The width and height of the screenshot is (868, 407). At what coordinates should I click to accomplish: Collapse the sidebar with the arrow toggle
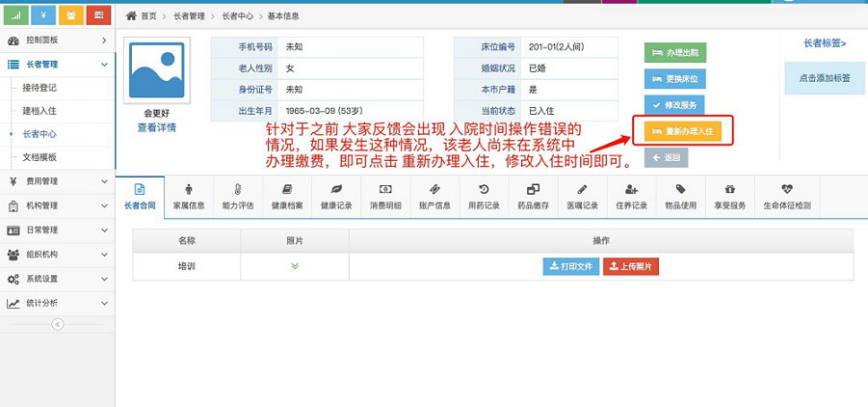click(x=57, y=324)
